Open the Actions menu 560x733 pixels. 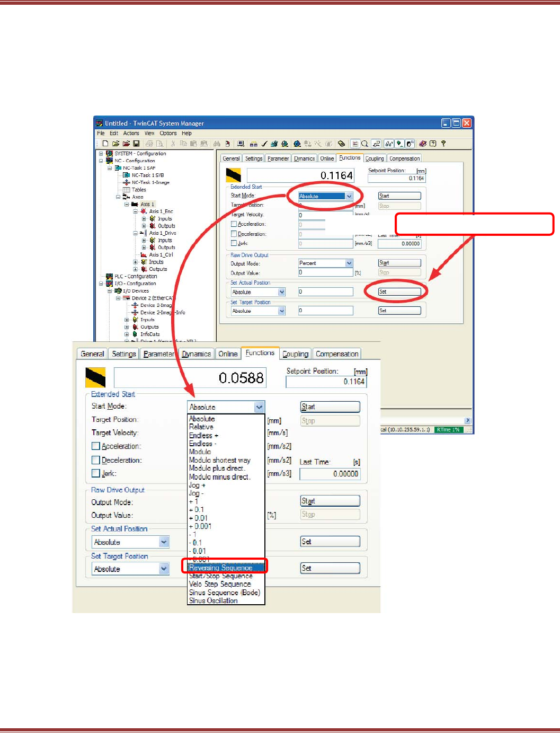(x=131, y=134)
